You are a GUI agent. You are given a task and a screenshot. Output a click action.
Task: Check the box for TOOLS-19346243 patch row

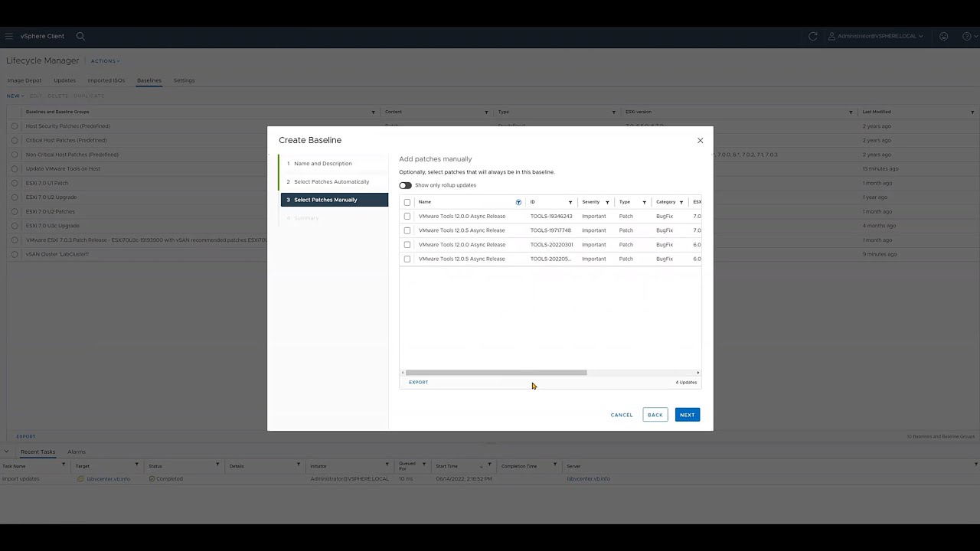(407, 217)
